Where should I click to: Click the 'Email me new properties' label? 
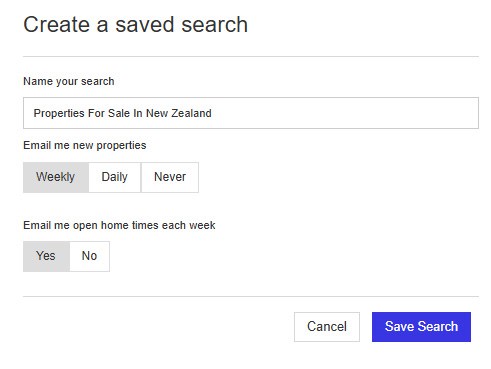tap(85, 145)
